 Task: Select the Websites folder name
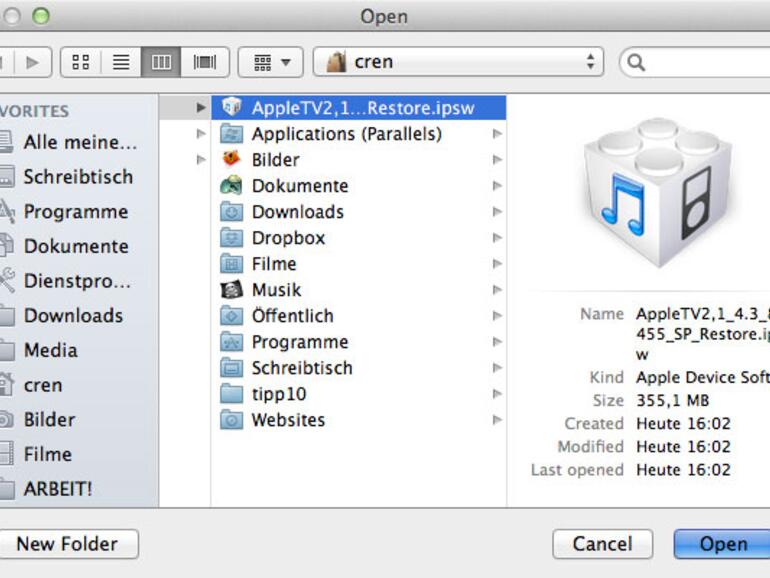[288, 420]
